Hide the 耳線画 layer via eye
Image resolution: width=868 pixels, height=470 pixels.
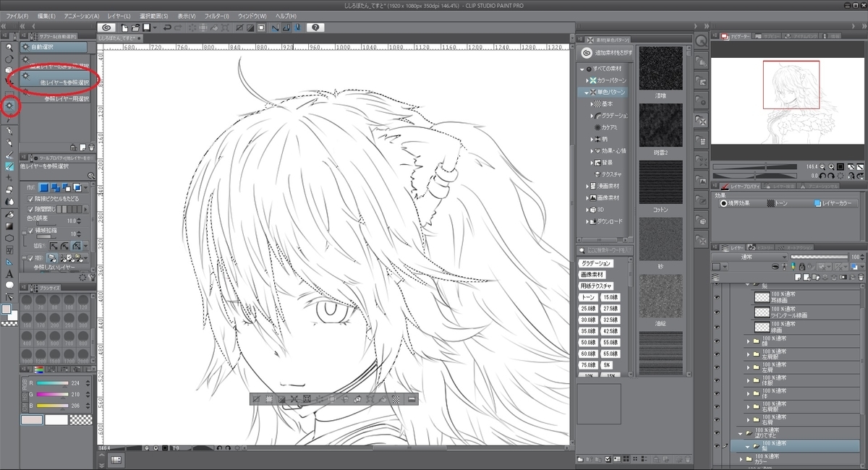pyautogui.click(x=718, y=296)
